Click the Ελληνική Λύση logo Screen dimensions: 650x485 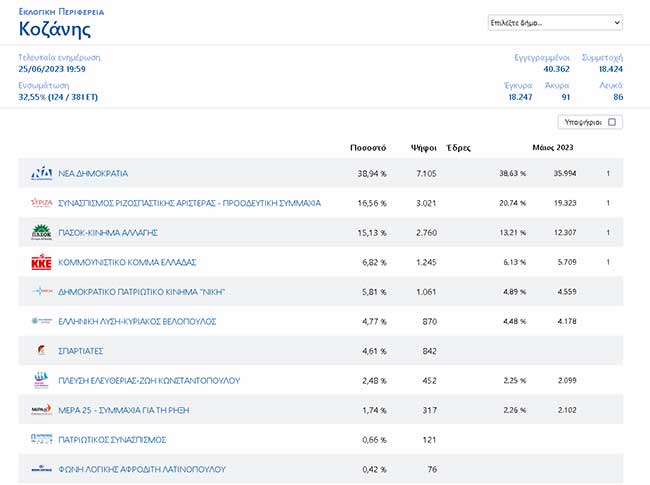point(42,321)
